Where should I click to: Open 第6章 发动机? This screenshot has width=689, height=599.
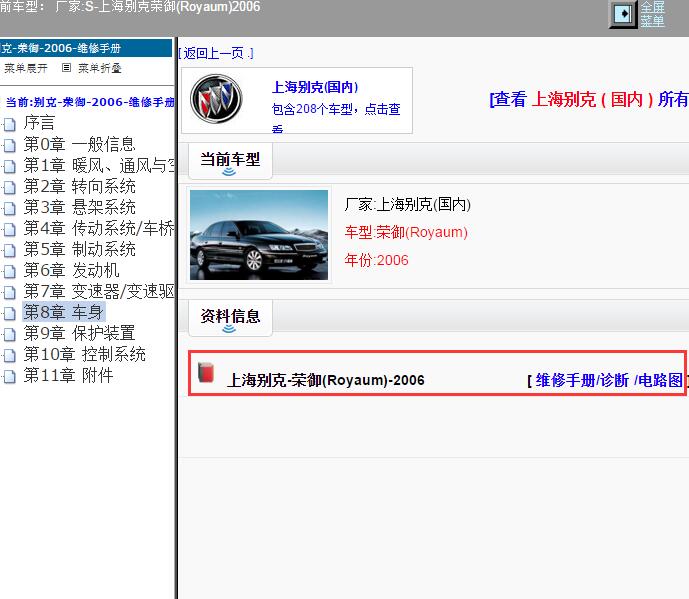click(71, 270)
